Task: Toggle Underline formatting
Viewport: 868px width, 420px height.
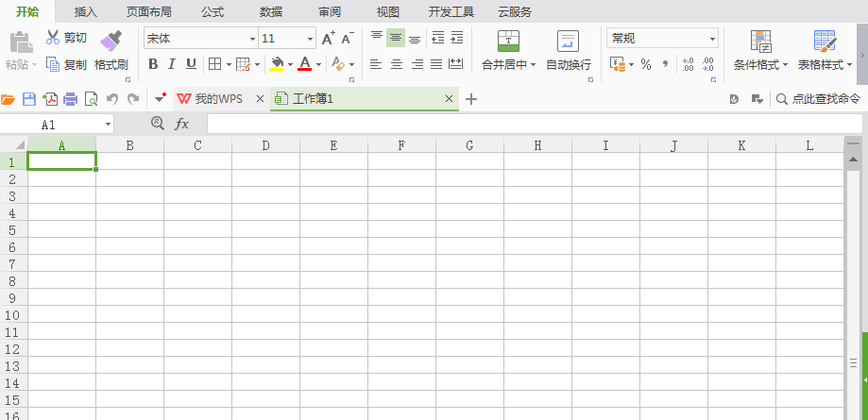Action: 191,64
